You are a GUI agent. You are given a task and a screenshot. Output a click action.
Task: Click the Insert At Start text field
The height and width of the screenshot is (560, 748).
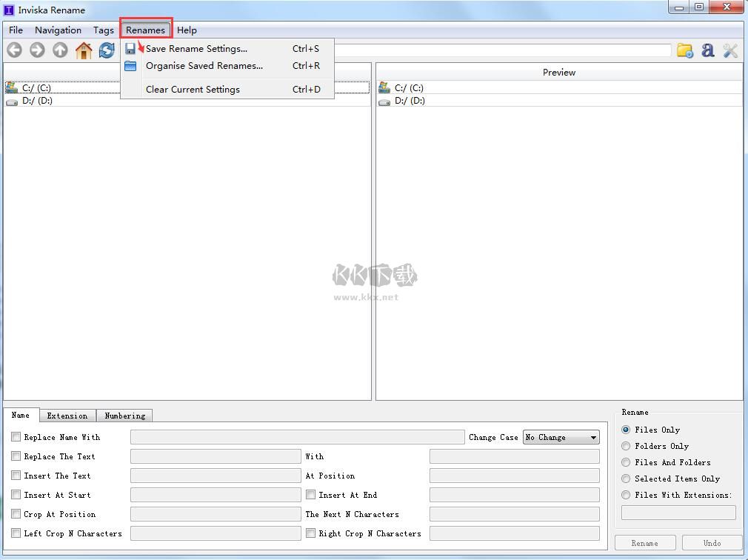point(216,495)
